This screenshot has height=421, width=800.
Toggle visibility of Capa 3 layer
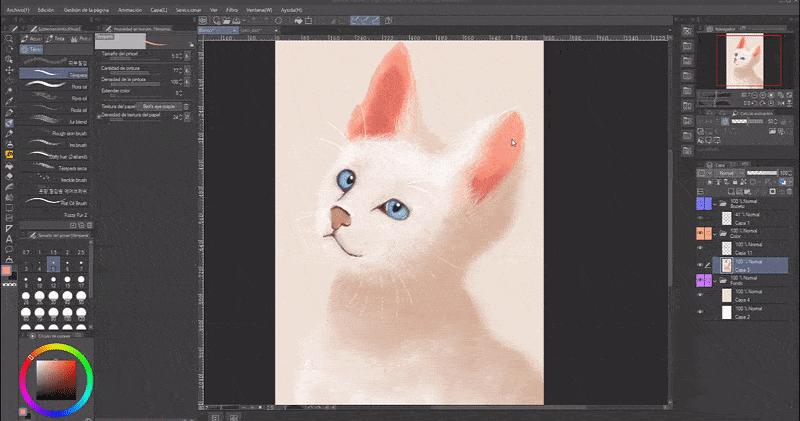[x=700, y=265]
